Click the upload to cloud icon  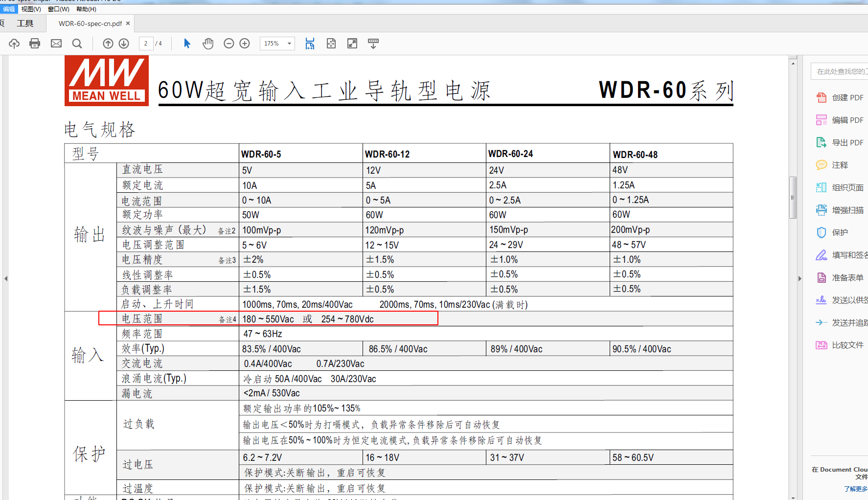(14, 44)
